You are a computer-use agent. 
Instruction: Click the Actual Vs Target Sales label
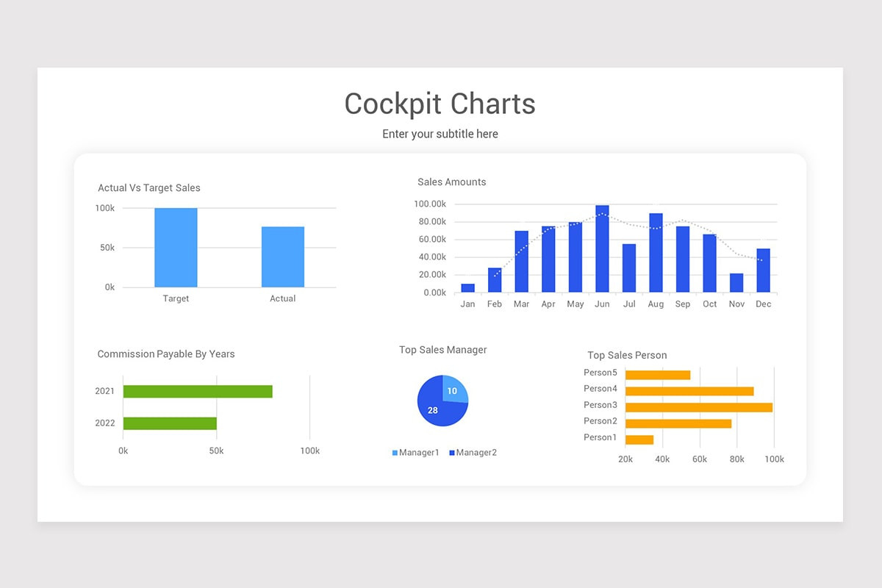coord(149,187)
